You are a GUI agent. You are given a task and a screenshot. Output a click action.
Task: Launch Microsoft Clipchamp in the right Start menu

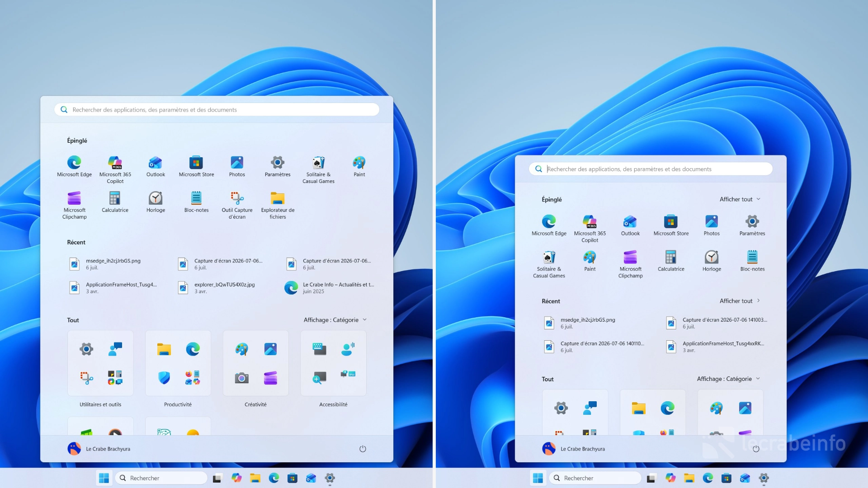(630, 264)
